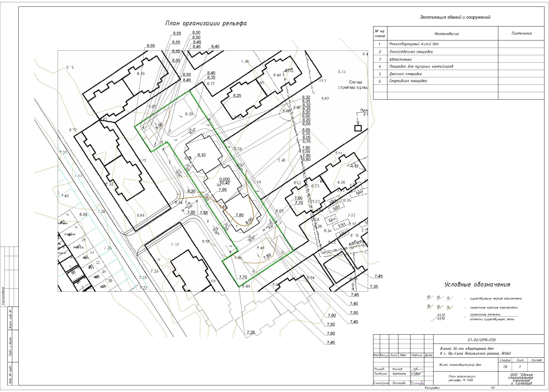Click existing-ground callout '6,05'
Viewport: 549px width, 392px height.
coord(306,124)
